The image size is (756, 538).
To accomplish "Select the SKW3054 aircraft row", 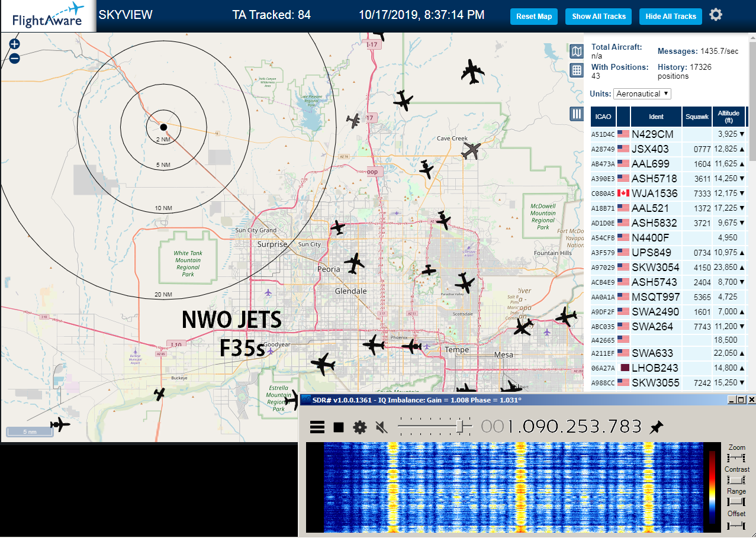I will (x=669, y=268).
